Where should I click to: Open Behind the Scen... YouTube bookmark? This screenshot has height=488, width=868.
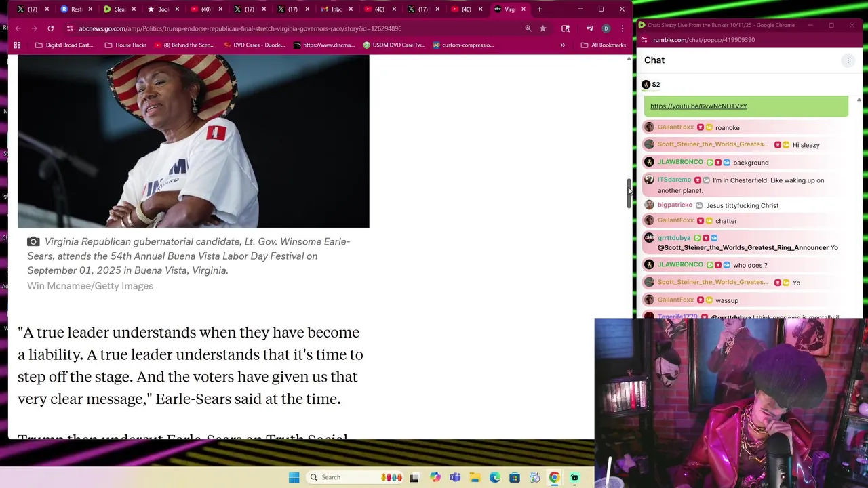point(184,45)
